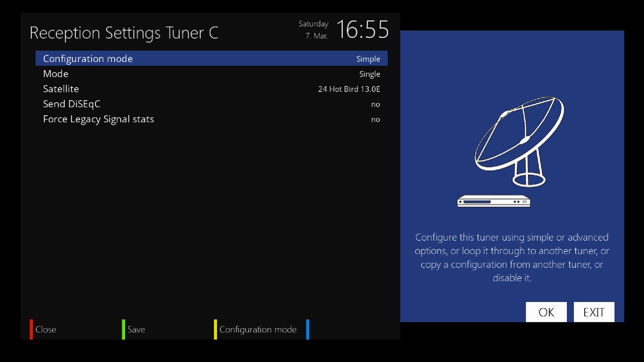This screenshot has width=644, height=362.
Task: Select the Satellite row label
Action: tap(61, 89)
